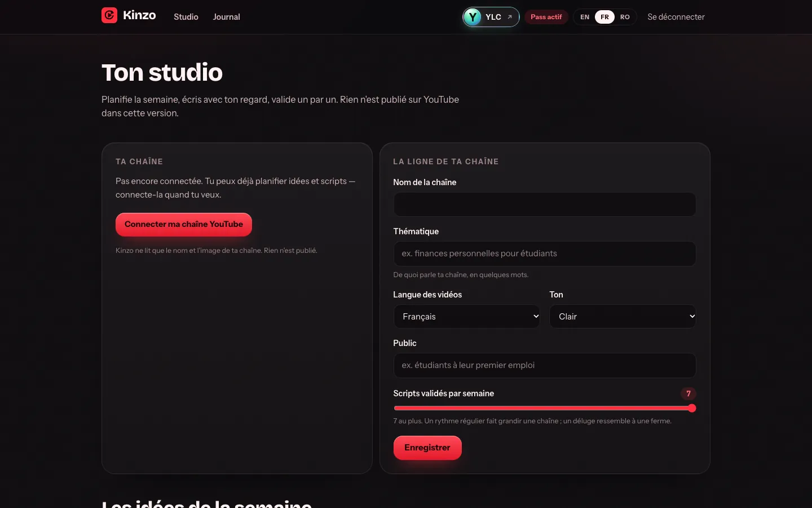Click the Enregistrer button
This screenshot has width=812, height=508.
[x=427, y=448]
